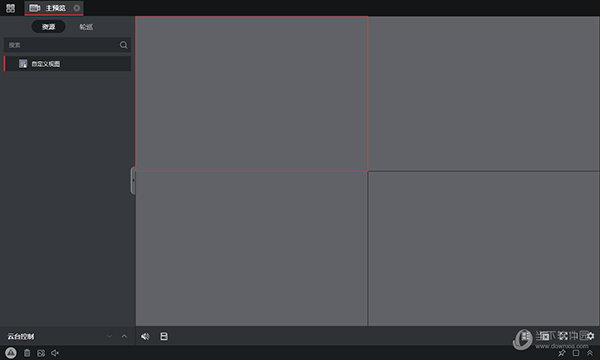Expand 云台控制 panel with down chevron
Screen dimensions: 600x360
click(109, 336)
